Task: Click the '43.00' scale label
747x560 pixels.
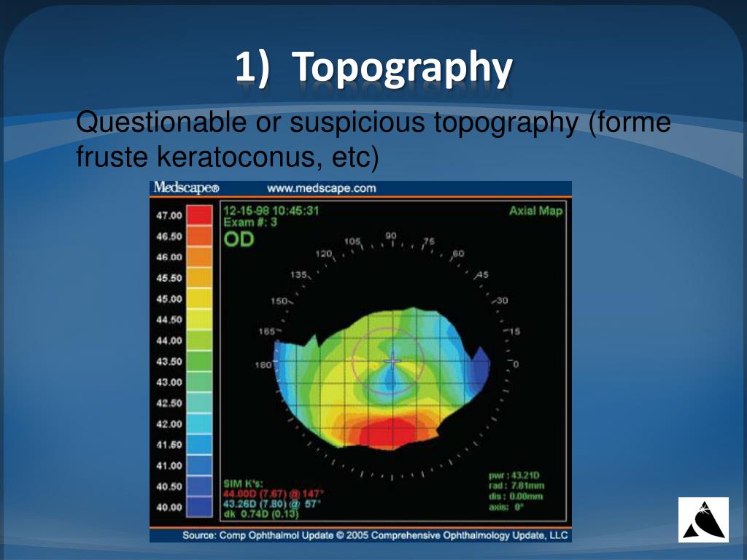Action: pos(169,382)
